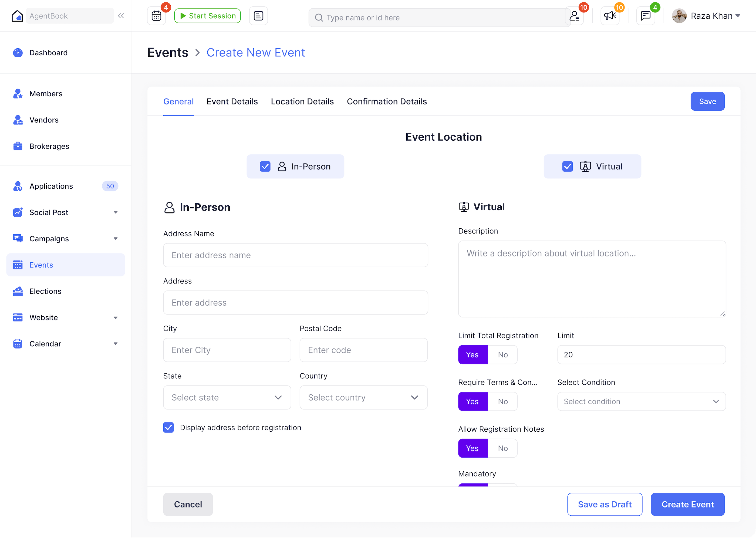Switch to the Location Details tab
Viewport: 756px width, 538px height.
tap(302, 101)
